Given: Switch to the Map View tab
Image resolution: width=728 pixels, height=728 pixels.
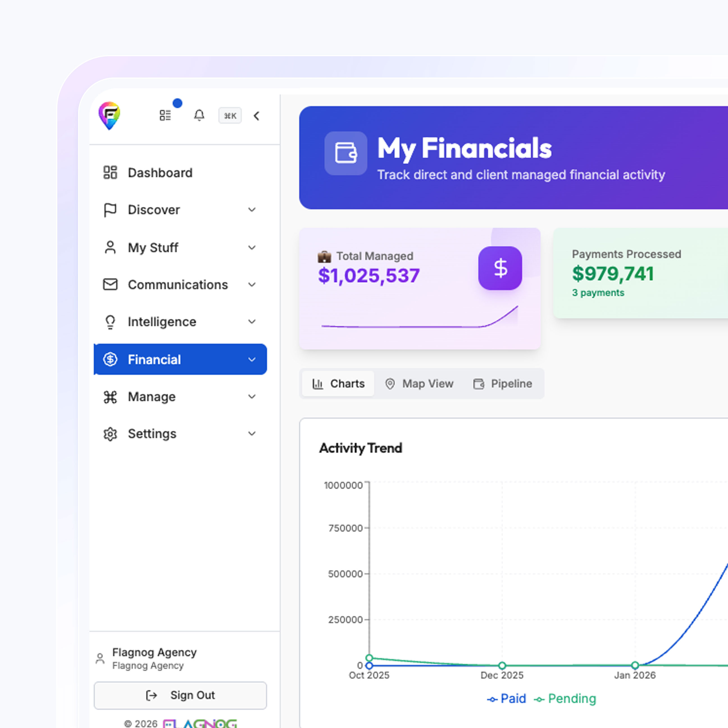Looking at the screenshot, I should (419, 384).
